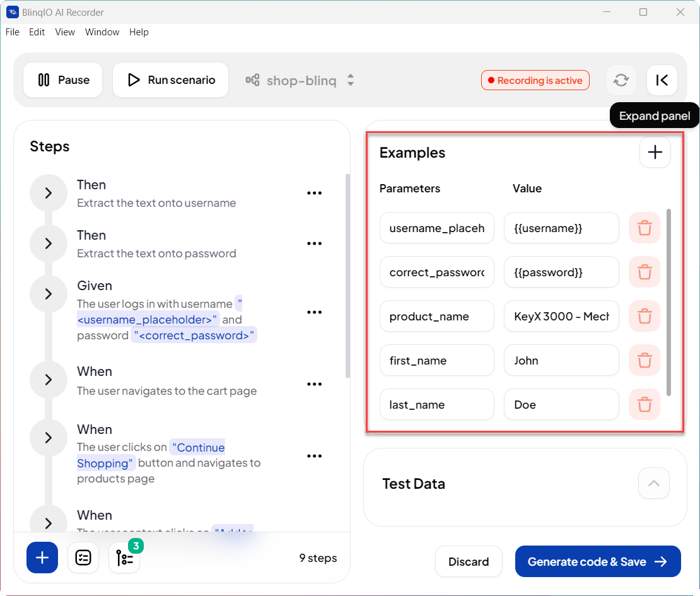The image size is (700, 596).
Task: Click the <correct_password> parameter in step
Action: coord(194,336)
